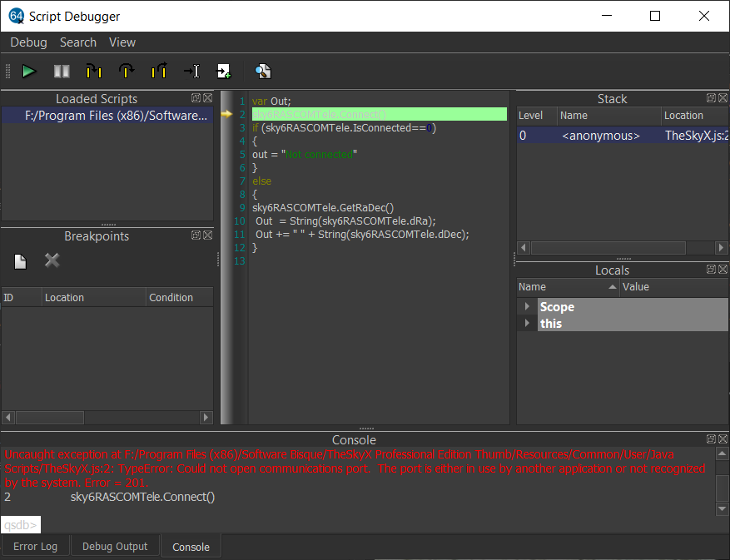Click the Run to Cursor toolbar icon
Image resolution: width=730 pixels, height=560 pixels.
click(191, 72)
